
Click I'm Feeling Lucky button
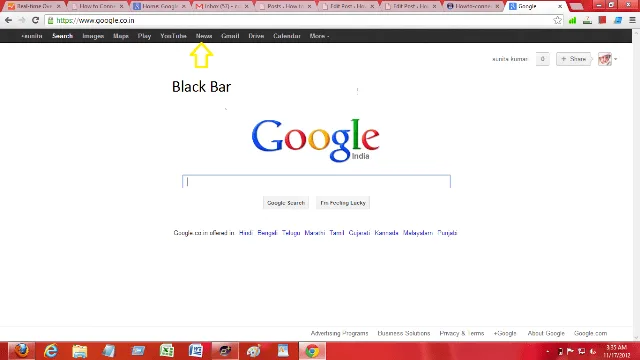click(343, 203)
